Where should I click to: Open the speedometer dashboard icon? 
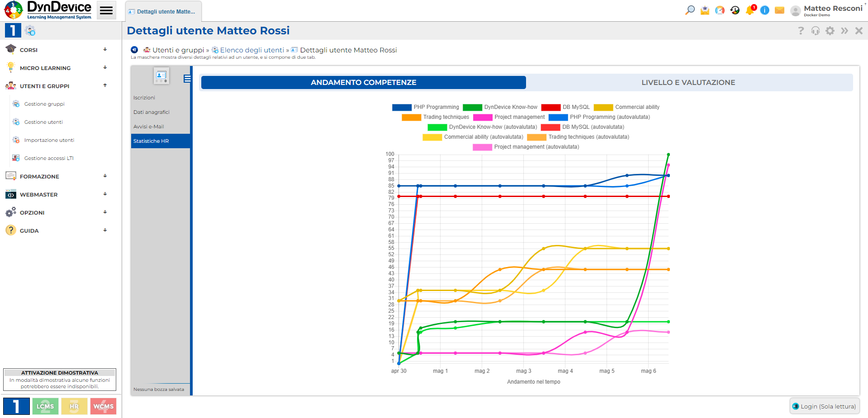tap(720, 10)
